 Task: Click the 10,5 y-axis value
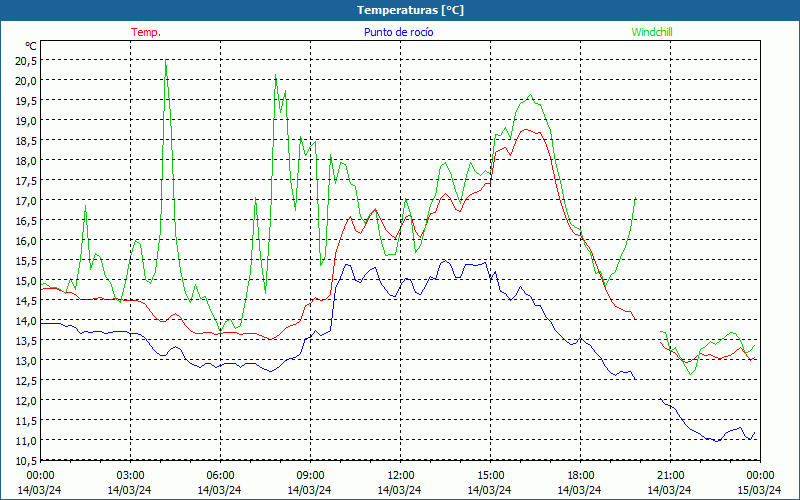pos(27,460)
